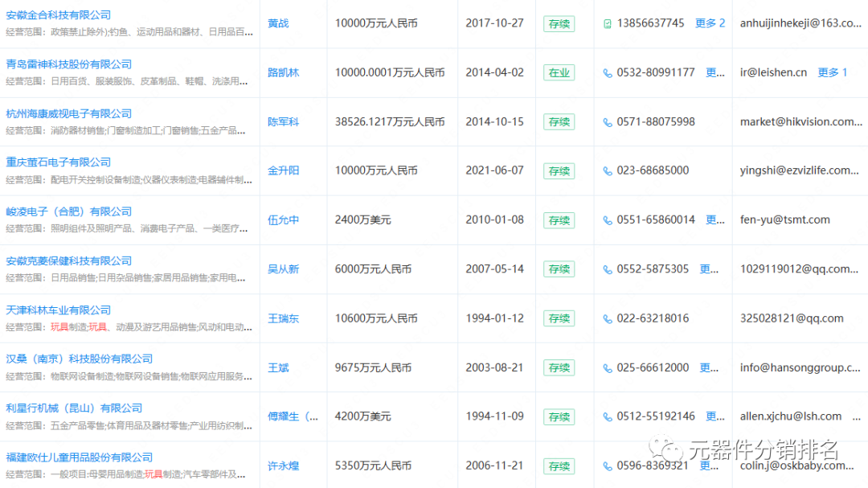
Task: Open company 天津科林车业有限公司
Action: (58, 310)
